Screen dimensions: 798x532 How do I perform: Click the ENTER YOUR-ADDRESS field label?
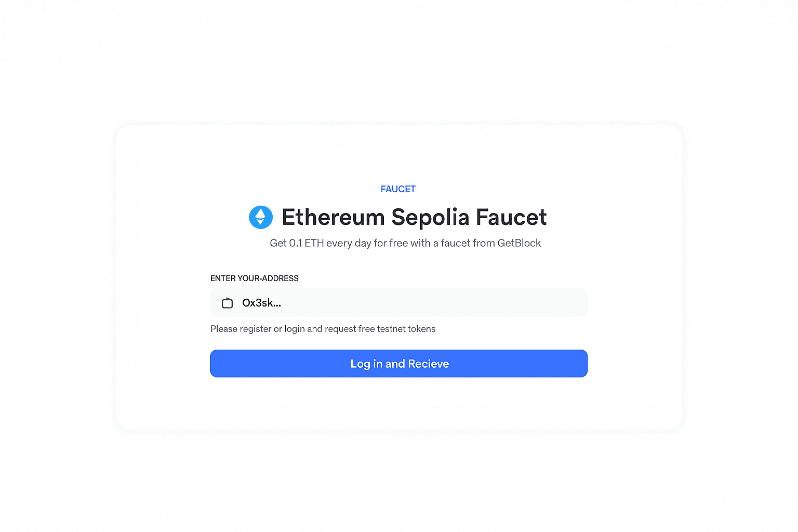coord(254,278)
